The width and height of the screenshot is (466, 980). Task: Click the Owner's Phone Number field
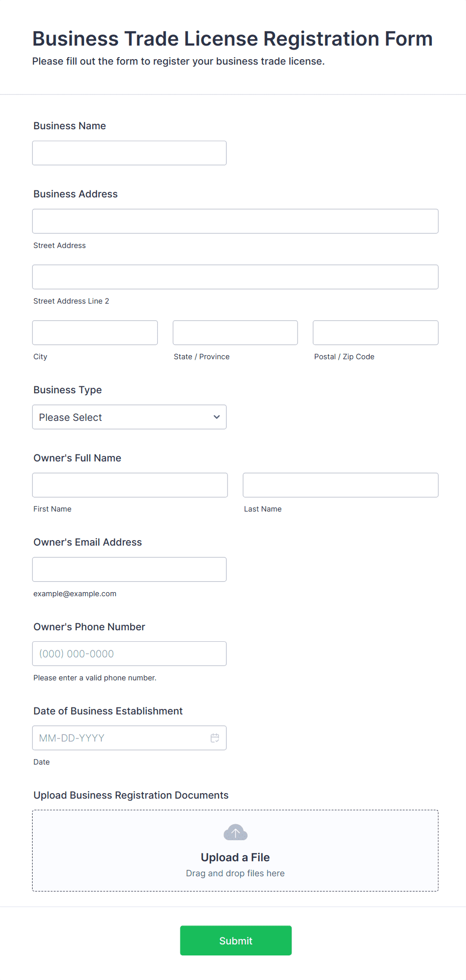pyautogui.click(x=129, y=654)
